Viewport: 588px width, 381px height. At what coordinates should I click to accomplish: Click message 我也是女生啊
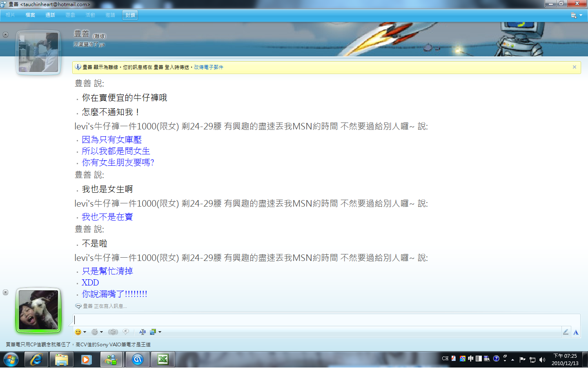pyautogui.click(x=107, y=189)
